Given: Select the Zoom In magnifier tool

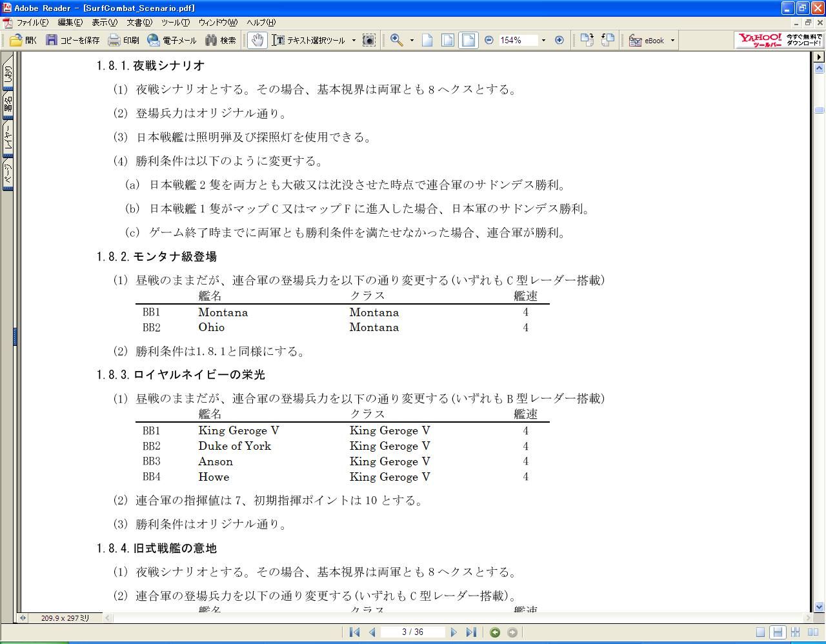Looking at the screenshot, I should click(x=397, y=40).
